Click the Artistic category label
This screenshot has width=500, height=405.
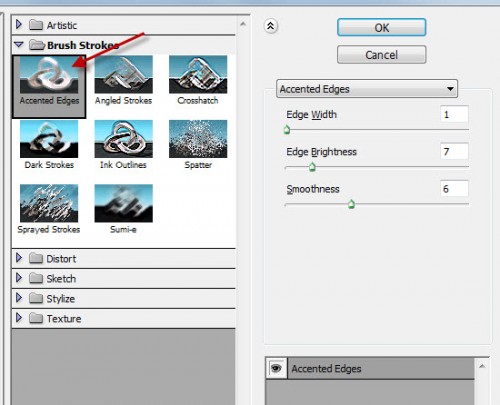(x=62, y=25)
